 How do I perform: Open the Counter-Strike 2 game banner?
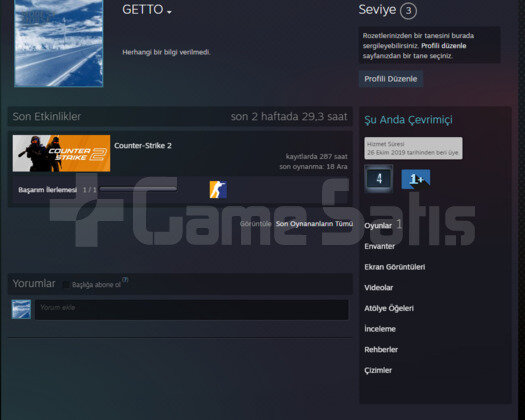click(61, 153)
